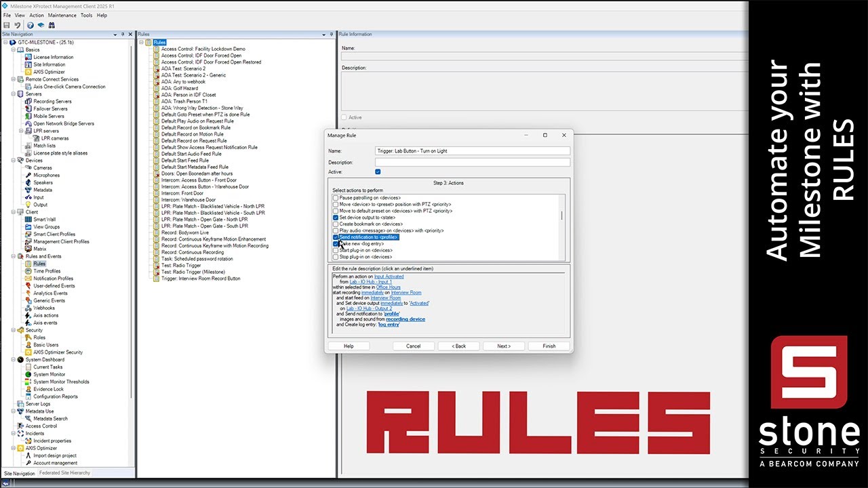The image size is (868, 488).
Task: Collapse the Rules and Events node
Action: click(14, 256)
